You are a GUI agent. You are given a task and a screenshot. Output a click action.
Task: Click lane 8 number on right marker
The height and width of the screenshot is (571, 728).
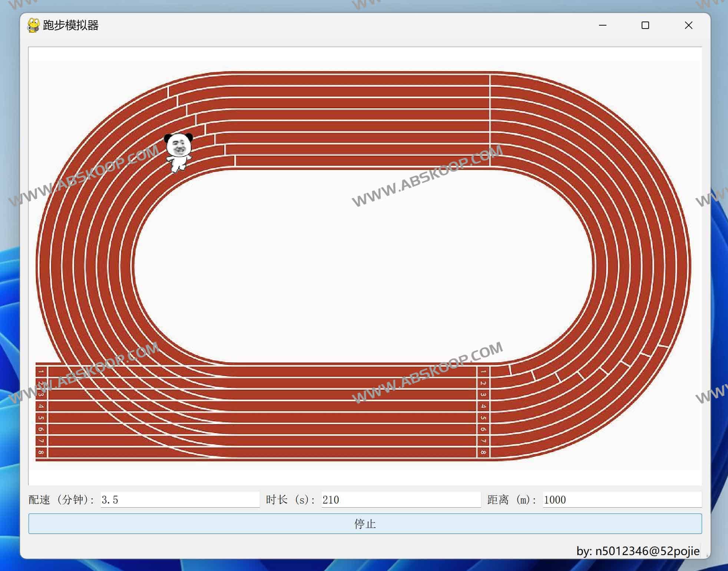(x=483, y=452)
